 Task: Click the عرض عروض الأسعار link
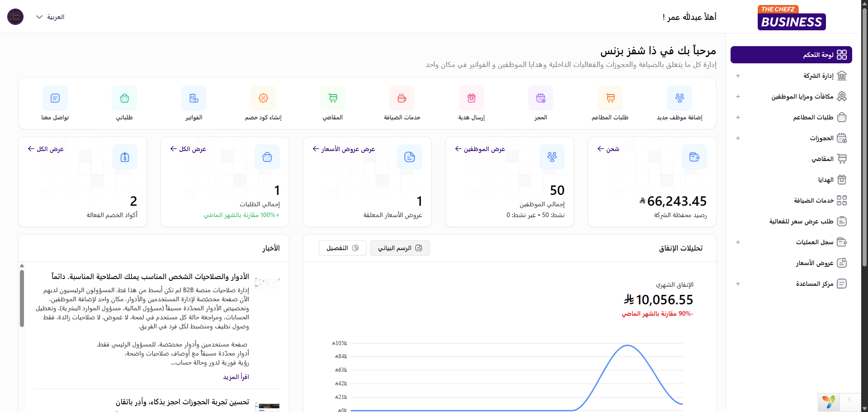coord(344,149)
